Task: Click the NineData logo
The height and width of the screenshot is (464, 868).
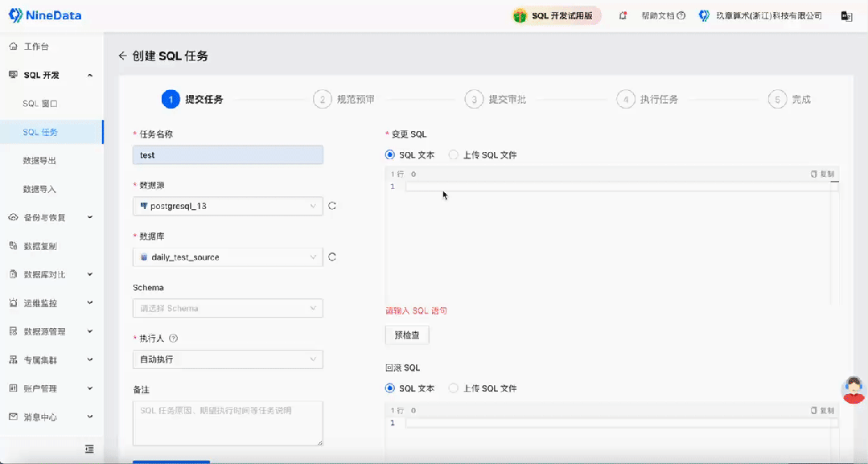Action: click(45, 15)
